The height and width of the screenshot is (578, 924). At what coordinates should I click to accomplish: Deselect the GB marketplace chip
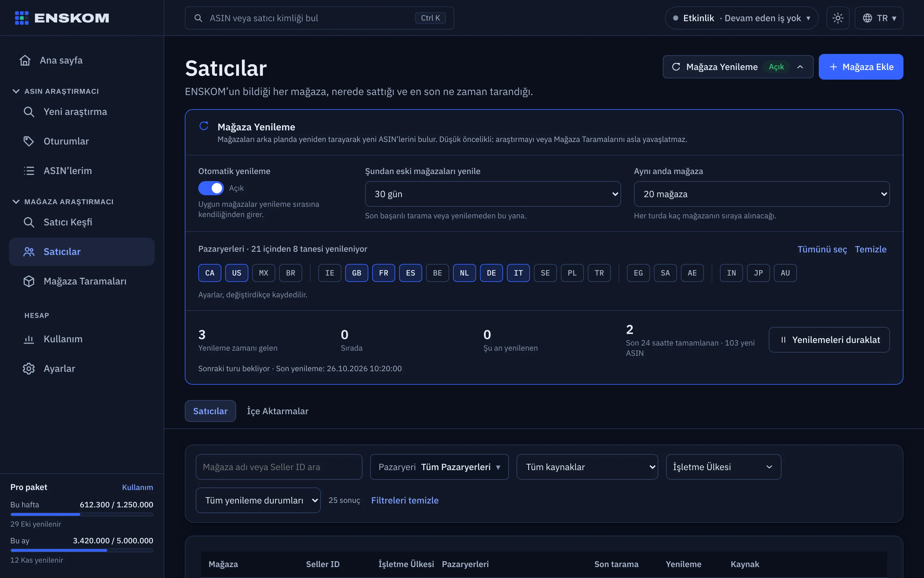point(357,273)
